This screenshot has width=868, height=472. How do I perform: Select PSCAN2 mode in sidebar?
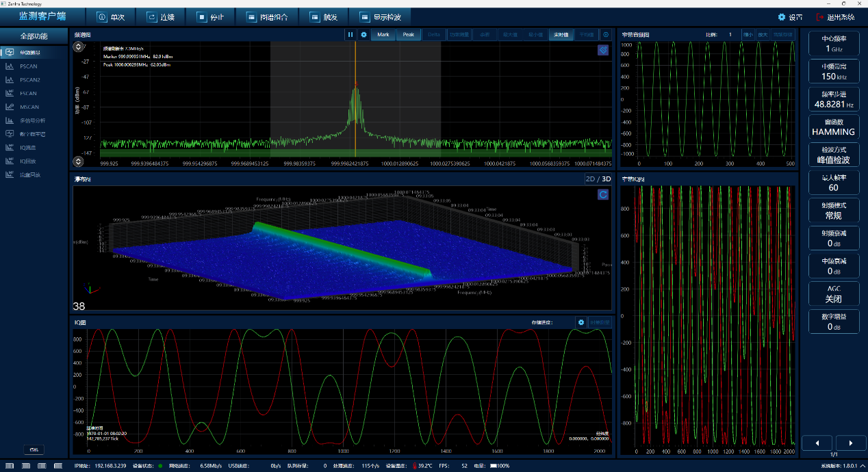point(34,80)
